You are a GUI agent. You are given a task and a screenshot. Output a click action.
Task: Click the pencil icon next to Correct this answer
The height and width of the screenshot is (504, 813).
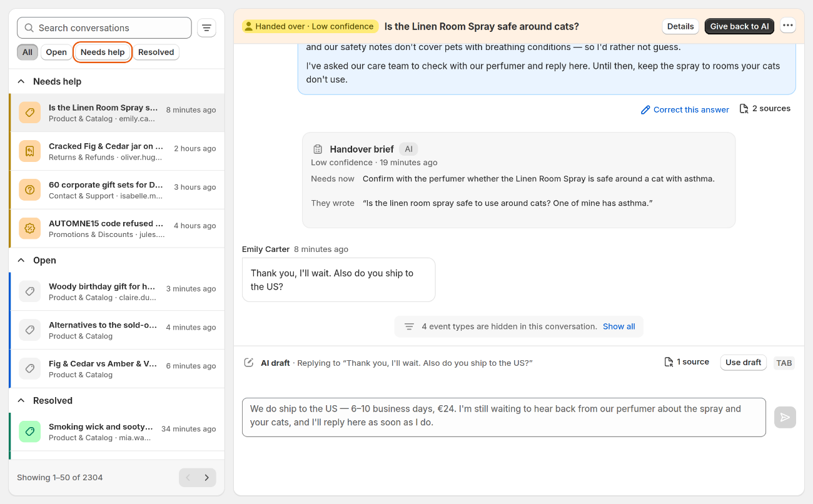(x=645, y=110)
